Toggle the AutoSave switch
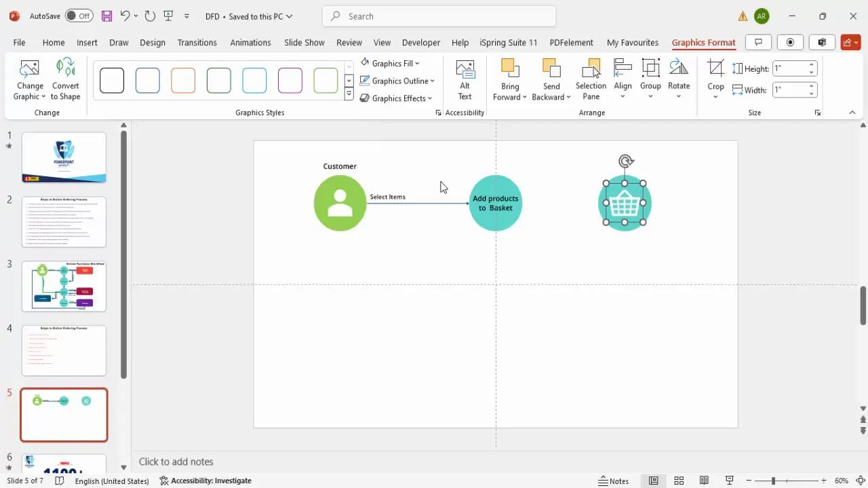Screen dimensions: 868x488 tap(80, 16)
